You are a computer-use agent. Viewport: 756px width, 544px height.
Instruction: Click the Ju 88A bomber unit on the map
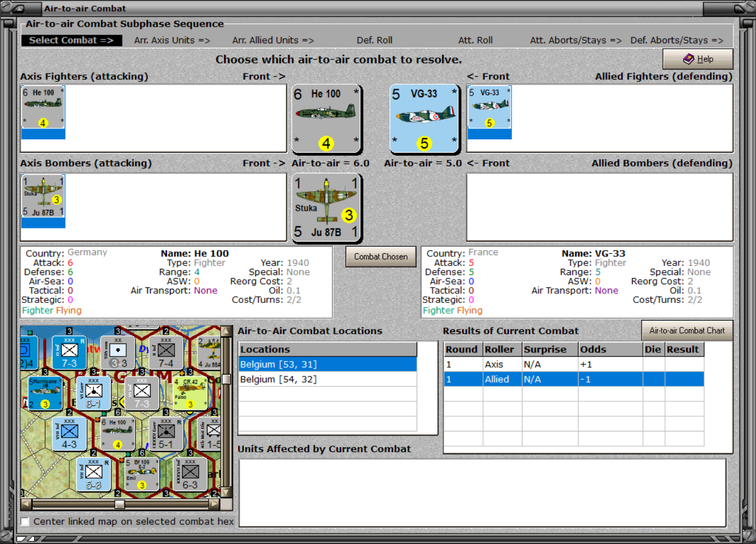(x=209, y=352)
